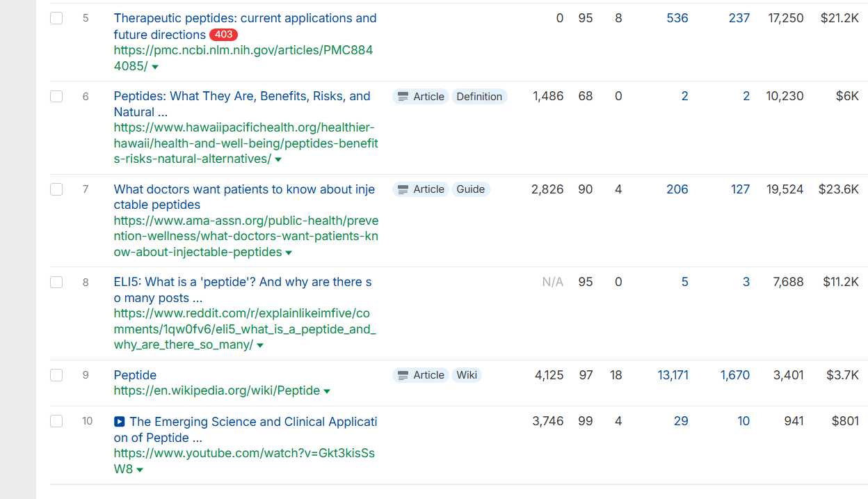Click the 536 value in row 5

(x=677, y=18)
